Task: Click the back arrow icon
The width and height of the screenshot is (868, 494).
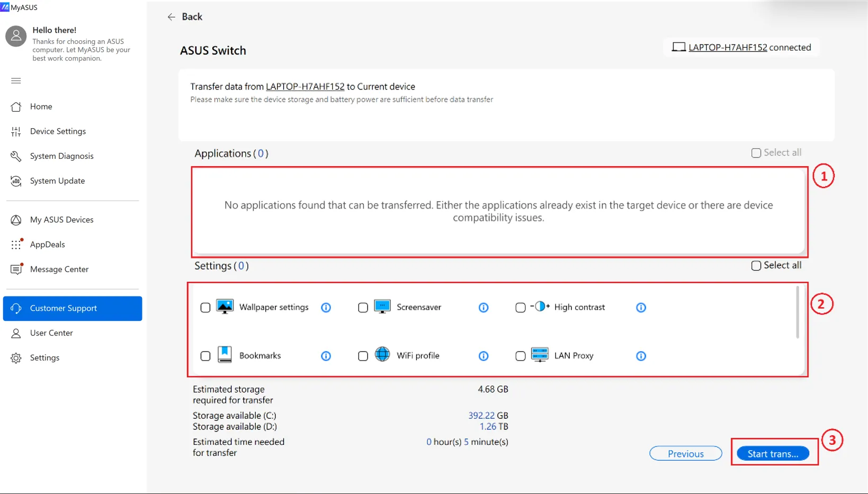Action: point(171,16)
